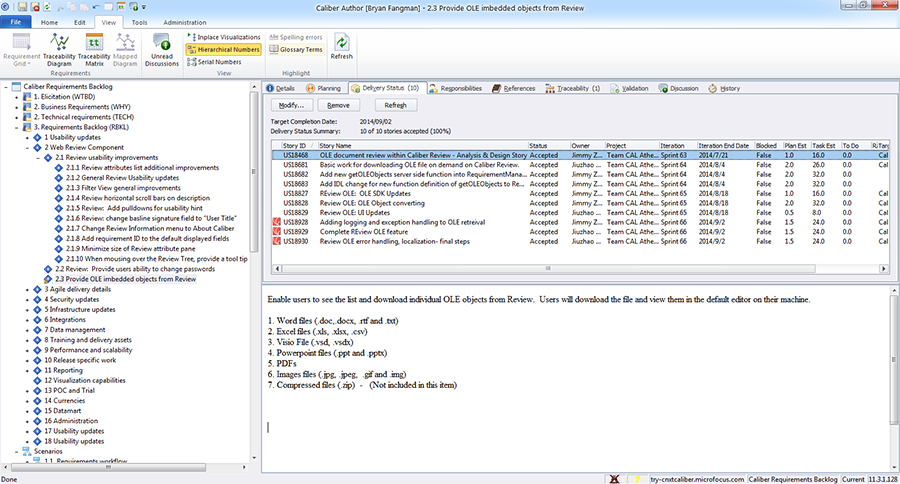Toggle Glossary Terms highlight

pos(296,49)
